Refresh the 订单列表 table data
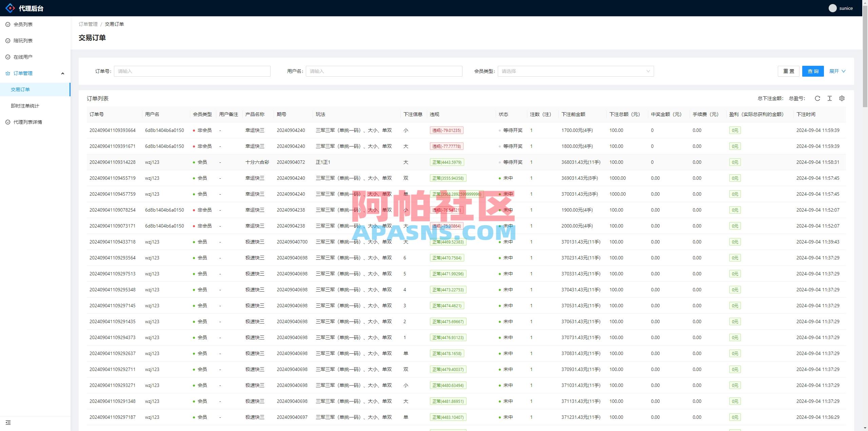The height and width of the screenshot is (431, 868). [x=817, y=98]
